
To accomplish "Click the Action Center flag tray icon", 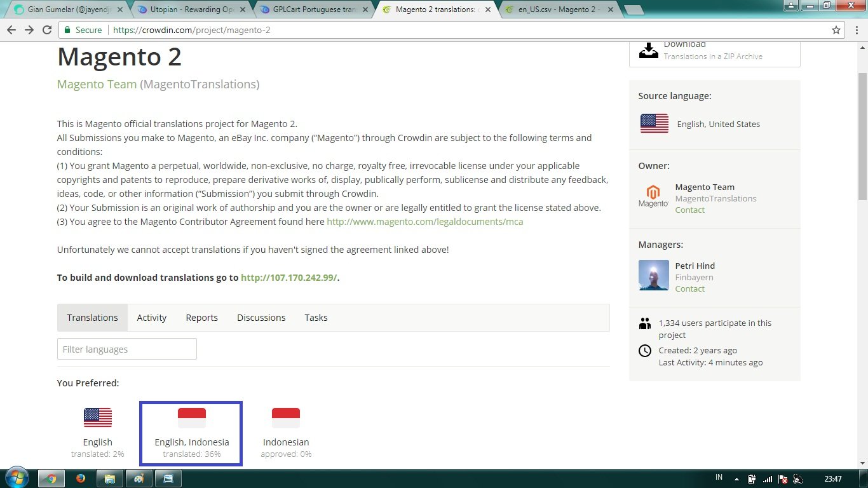I will tap(783, 479).
